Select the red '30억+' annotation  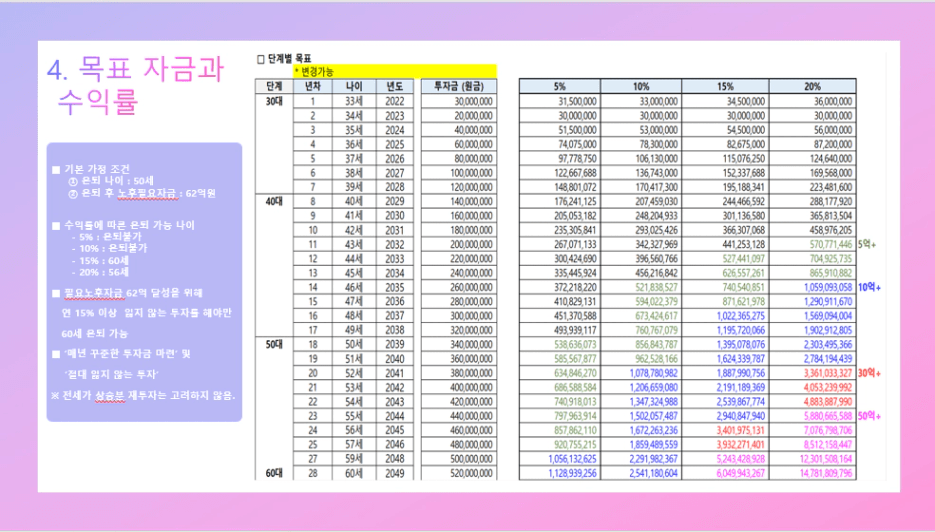coord(869,371)
